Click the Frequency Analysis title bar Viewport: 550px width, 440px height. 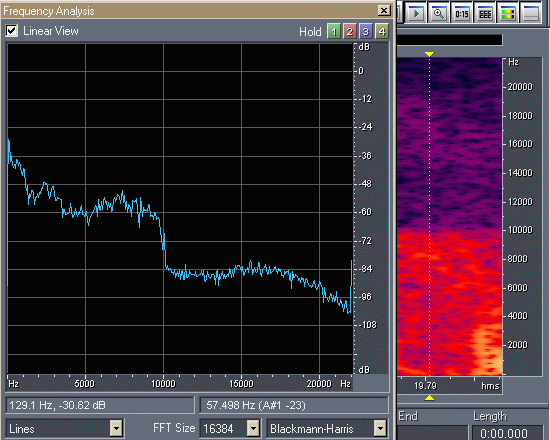point(189,11)
